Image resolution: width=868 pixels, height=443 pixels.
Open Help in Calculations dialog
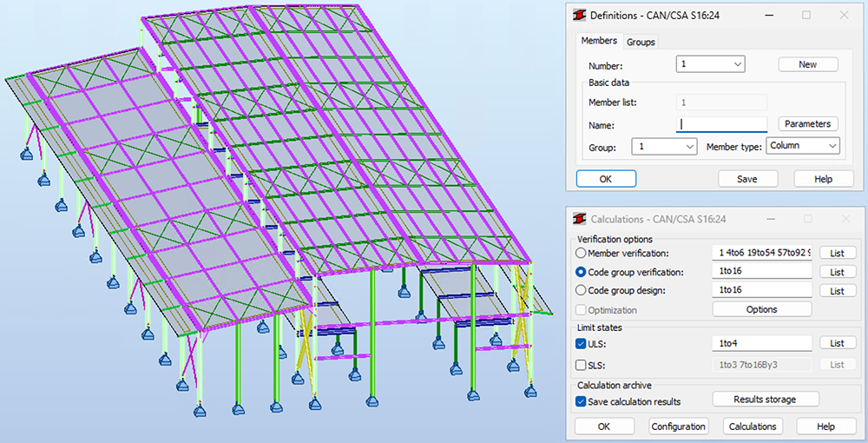tap(825, 426)
